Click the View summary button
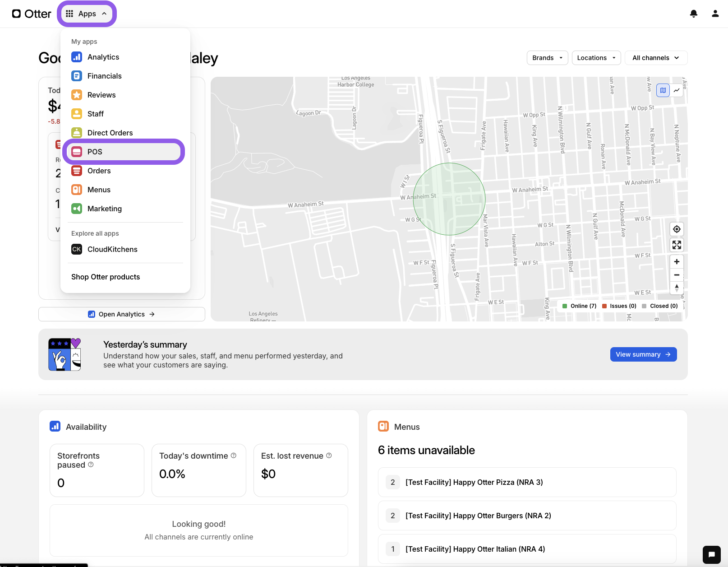728x567 pixels. click(x=643, y=354)
